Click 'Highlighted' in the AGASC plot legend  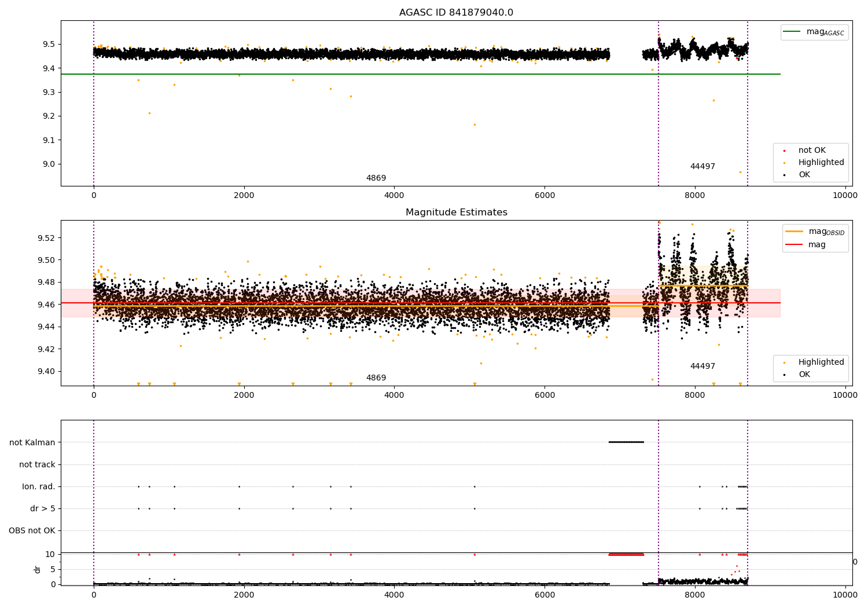point(821,163)
